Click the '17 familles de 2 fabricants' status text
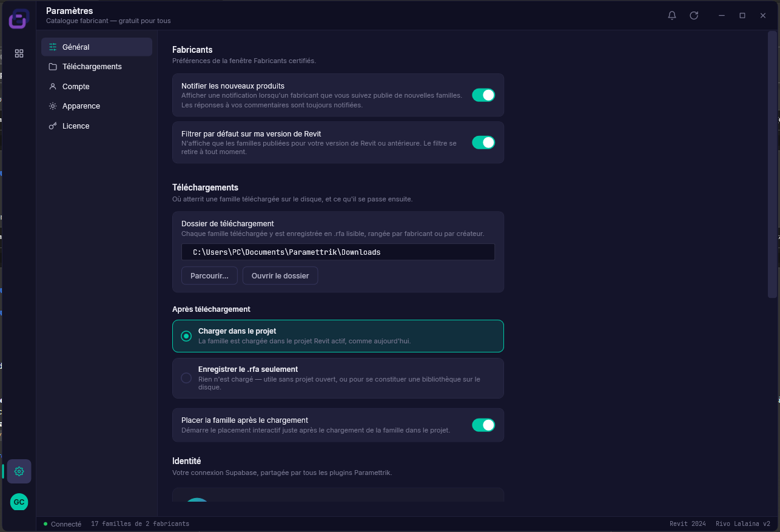 (140, 524)
